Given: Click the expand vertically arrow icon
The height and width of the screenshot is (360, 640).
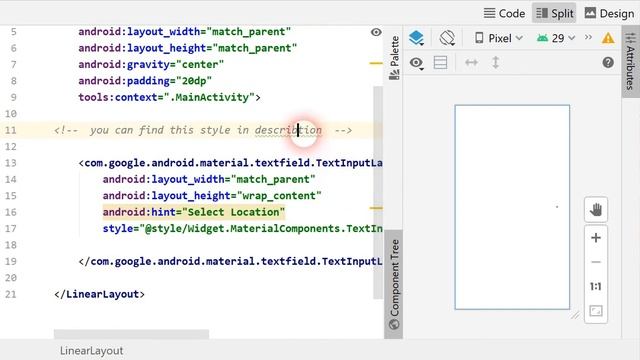Looking at the screenshot, I should 496,62.
